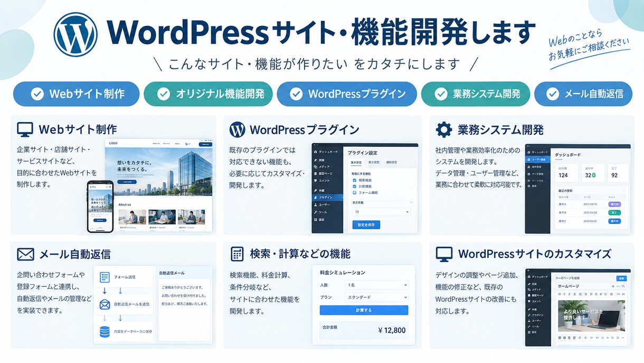Toggle the フォーム機能 checkbox

pos(355,193)
